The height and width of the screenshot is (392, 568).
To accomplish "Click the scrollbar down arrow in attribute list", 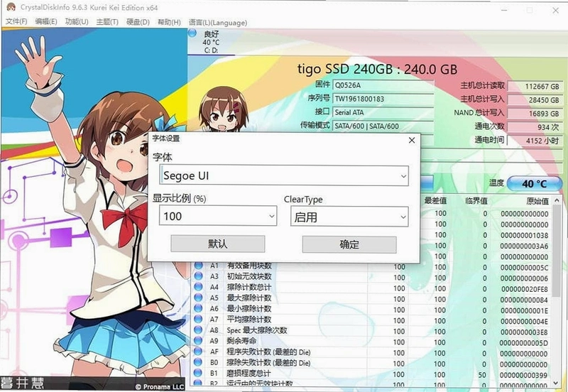I will [557, 383].
